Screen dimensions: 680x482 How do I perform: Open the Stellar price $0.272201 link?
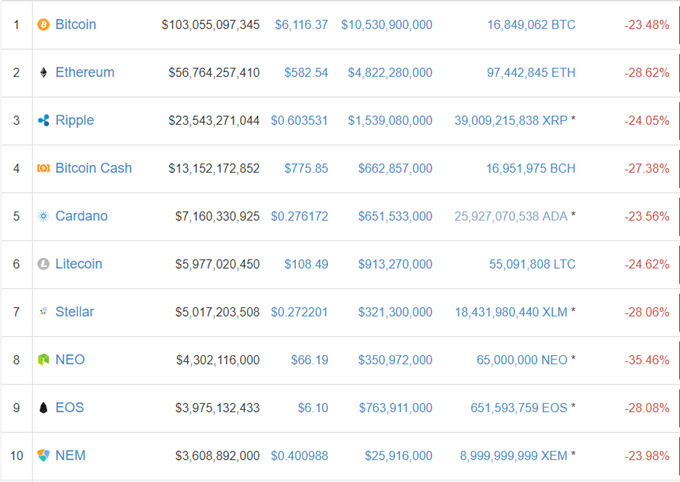coord(299,312)
